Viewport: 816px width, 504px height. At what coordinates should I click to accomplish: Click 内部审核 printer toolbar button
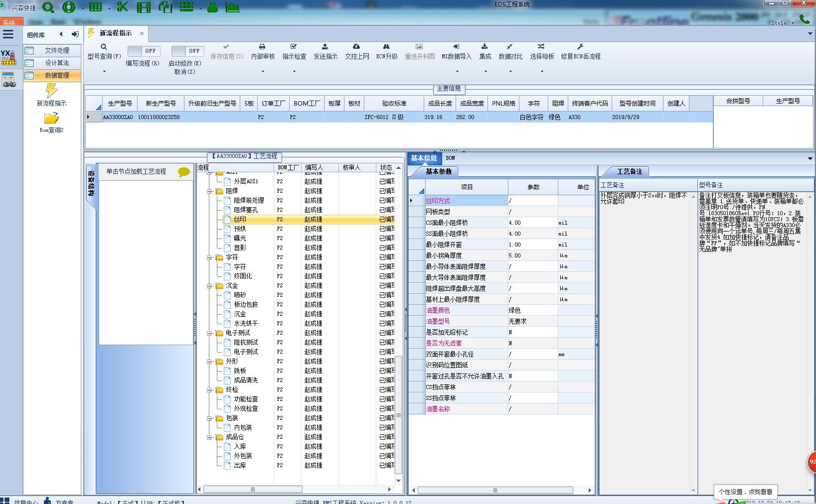point(263,52)
